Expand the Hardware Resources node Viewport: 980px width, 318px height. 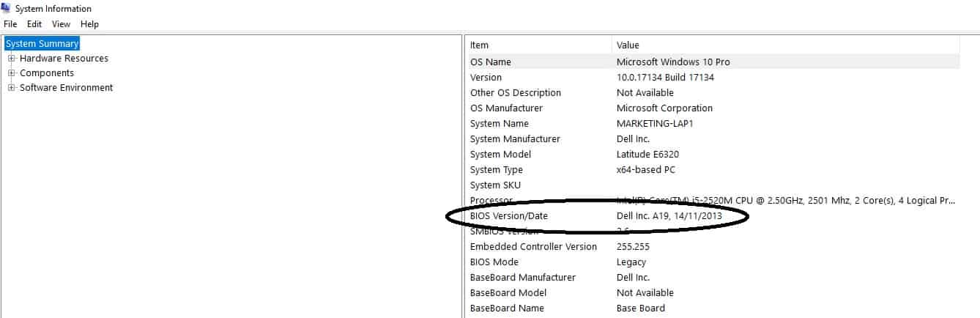[x=12, y=59]
